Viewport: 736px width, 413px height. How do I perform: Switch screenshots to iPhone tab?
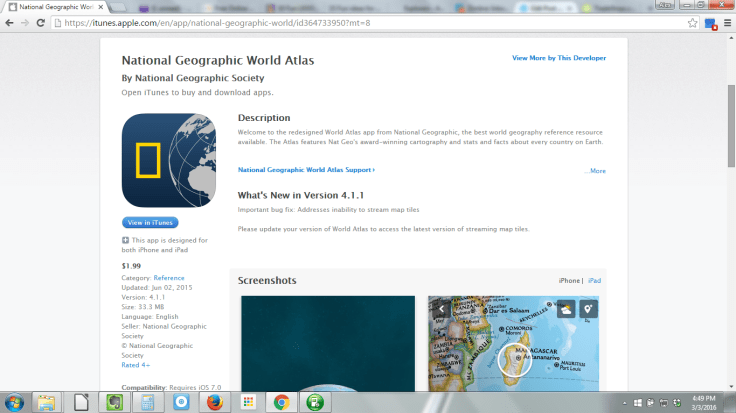tap(569, 281)
